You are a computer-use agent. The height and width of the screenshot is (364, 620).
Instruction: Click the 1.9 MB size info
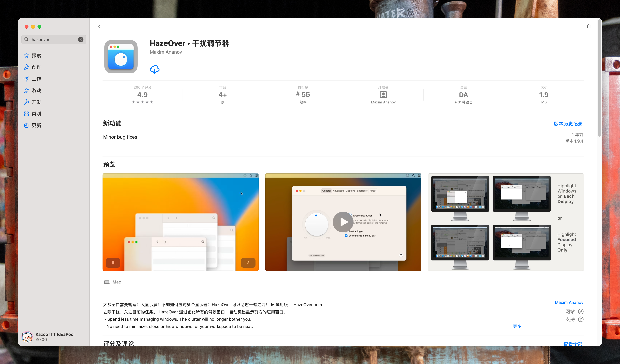tap(544, 95)
